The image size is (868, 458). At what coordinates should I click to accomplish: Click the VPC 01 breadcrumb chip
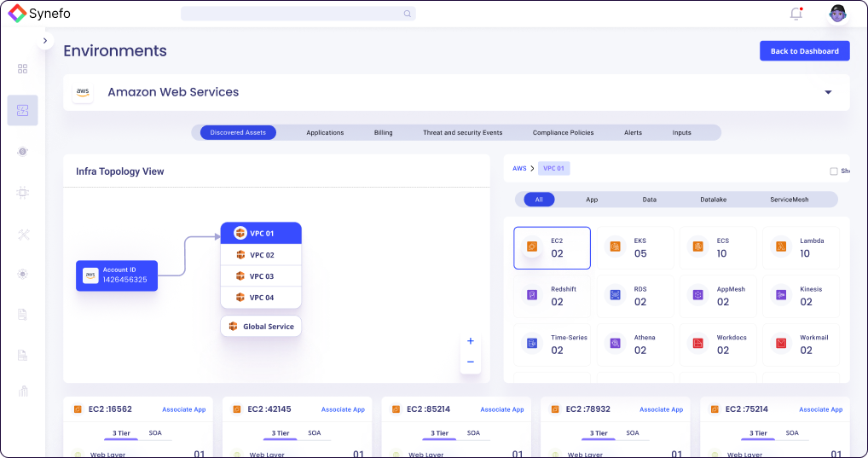click(553, 168)
